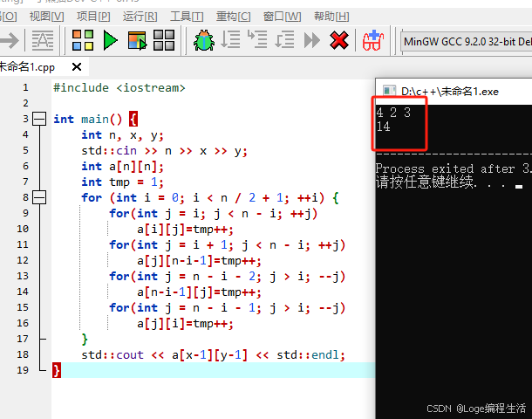Click line number 5 in the gutter

point(25,150)
